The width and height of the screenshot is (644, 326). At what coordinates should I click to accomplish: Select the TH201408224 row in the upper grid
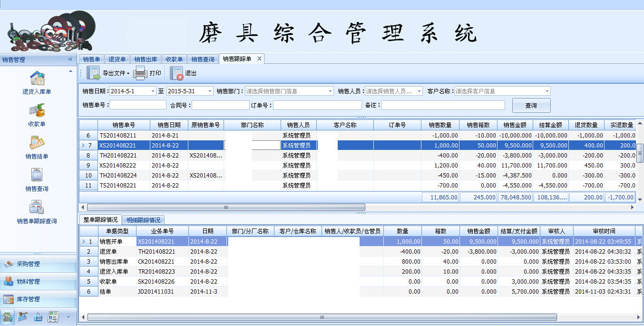tap(358, 175)
